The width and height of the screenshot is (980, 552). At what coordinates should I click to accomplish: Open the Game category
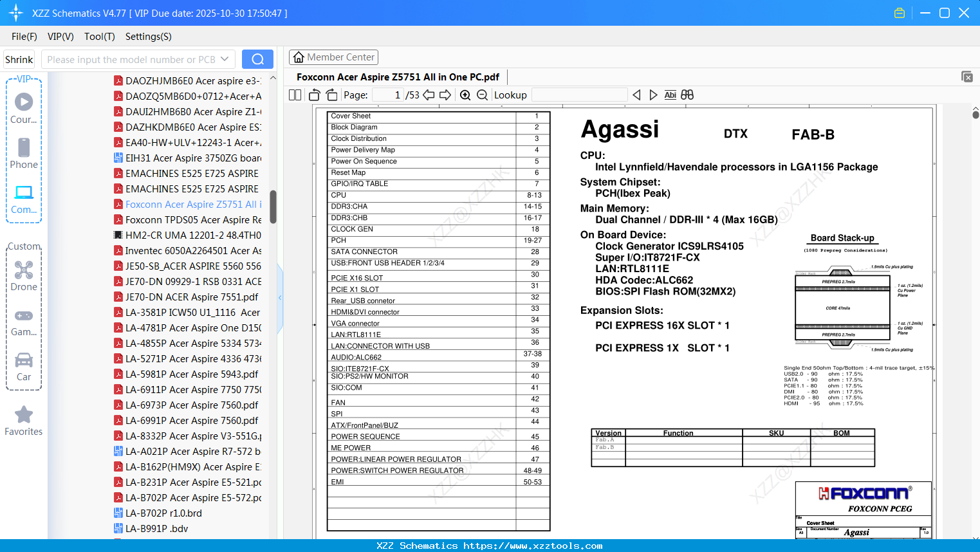click(x=24, y=322)
